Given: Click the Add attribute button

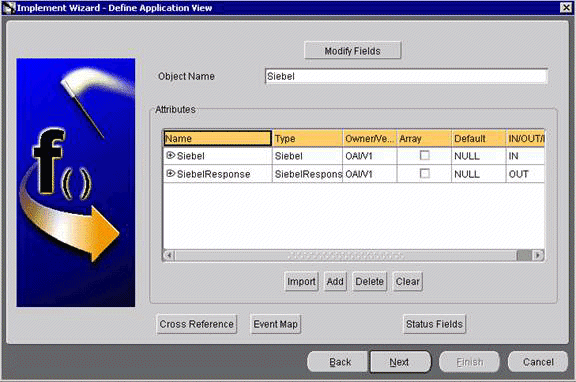Looking at the screenshot, I should point(335,281).
